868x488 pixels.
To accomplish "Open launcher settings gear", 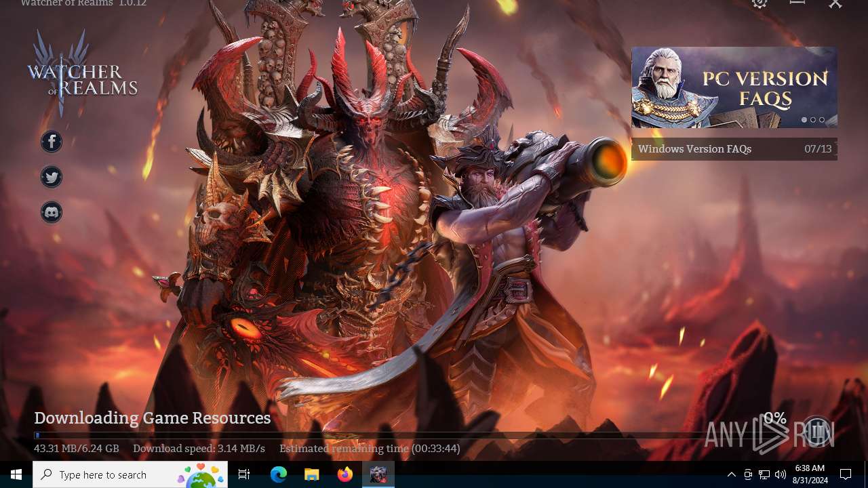I will (x=759, y=3).
